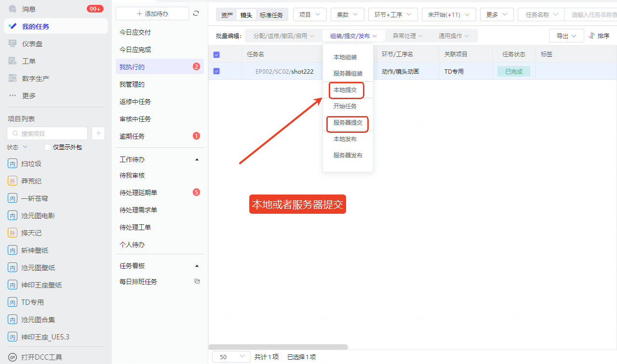Image resolution: width=617 pixels, height=364 pixels.
Task: Click the plus icon beside project search
Action: (x=98, y=133)
